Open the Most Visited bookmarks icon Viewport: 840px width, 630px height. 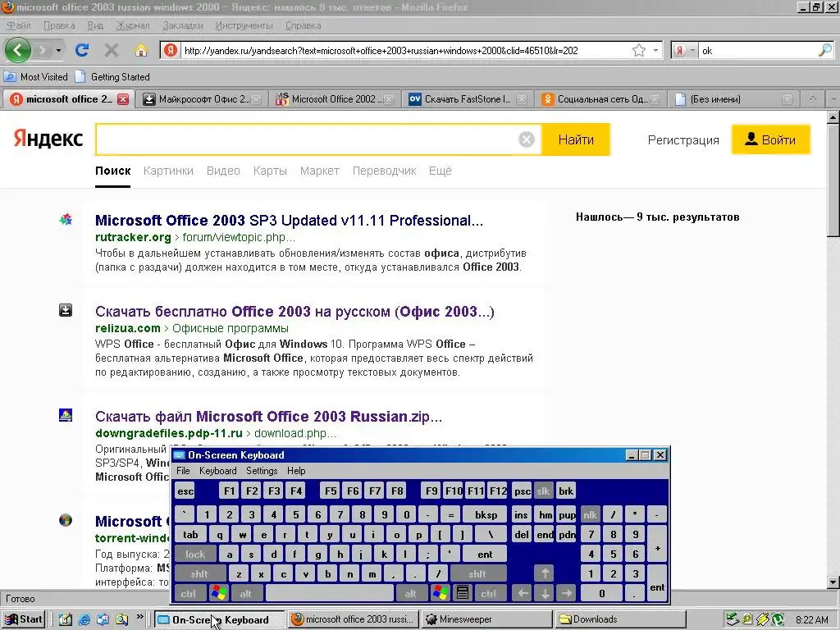pos(10,76)
